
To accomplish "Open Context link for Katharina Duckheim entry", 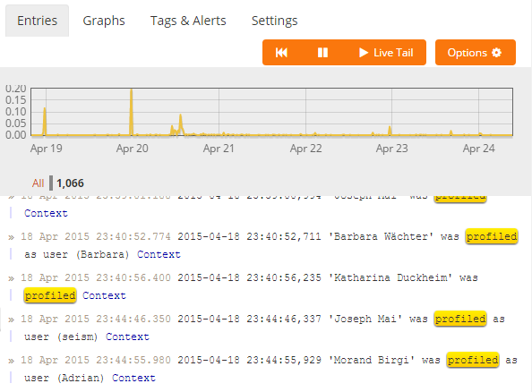I will [104, 295].
